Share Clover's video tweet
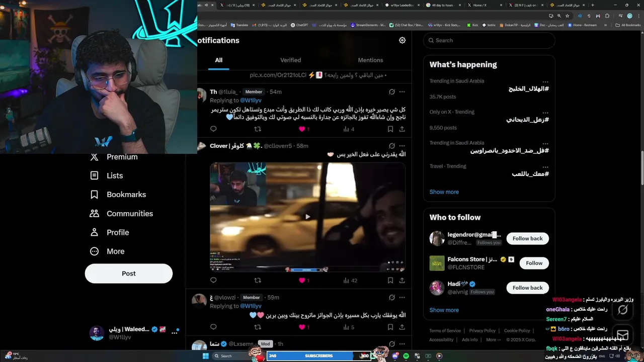This screenshot has height=362, width=644. pos(402,281)
